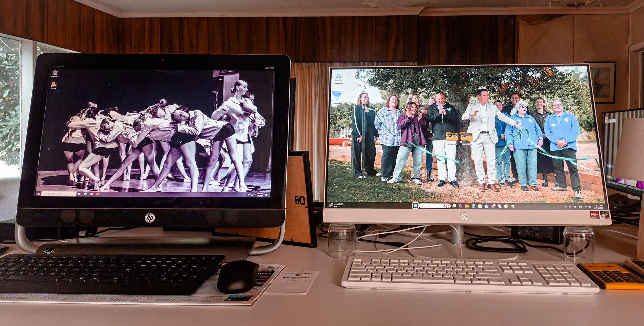Screen dimensions: 644x326
Task: Open File Explorer on the left monitor's taskbar
Action: (91, 194)
